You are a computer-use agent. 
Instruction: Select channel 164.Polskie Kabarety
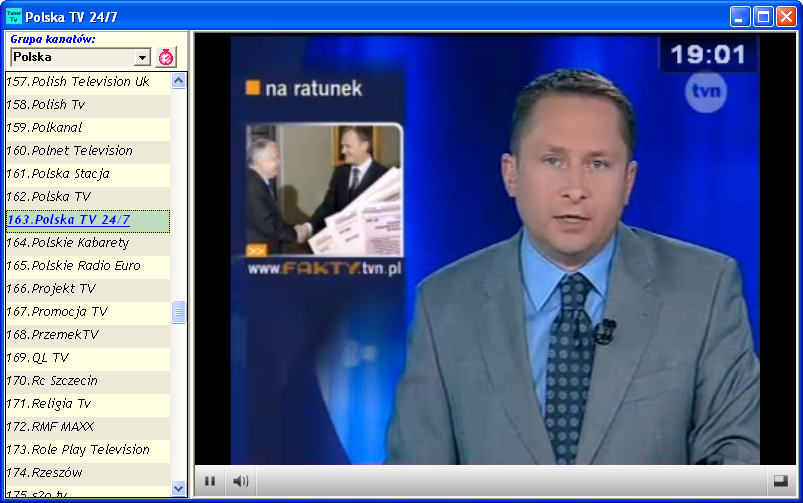coord(88,243)
